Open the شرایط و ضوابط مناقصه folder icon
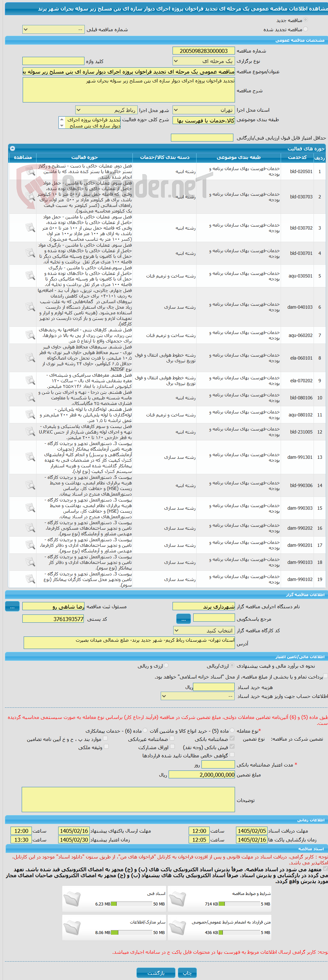Image resolution: width=328 pixels, height=980 pixels. (x=177, y=899)
